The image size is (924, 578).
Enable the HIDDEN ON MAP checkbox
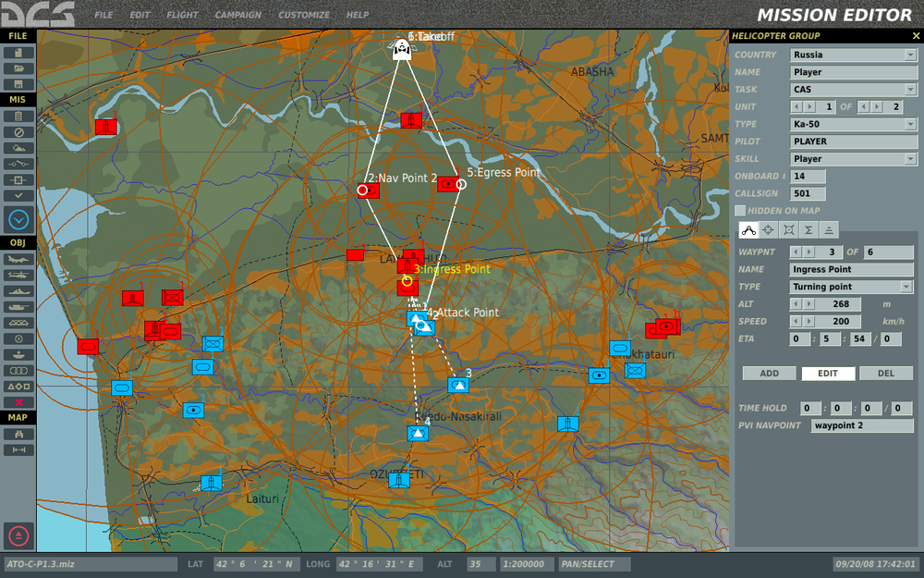tap(740, 210)
